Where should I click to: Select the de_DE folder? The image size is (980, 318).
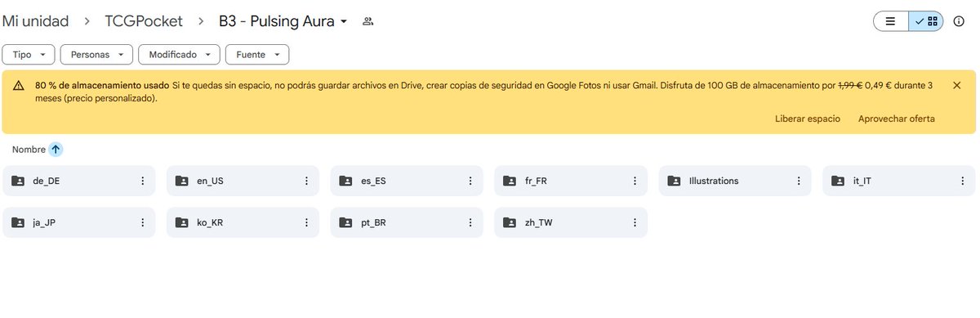(x=79, y=181)
